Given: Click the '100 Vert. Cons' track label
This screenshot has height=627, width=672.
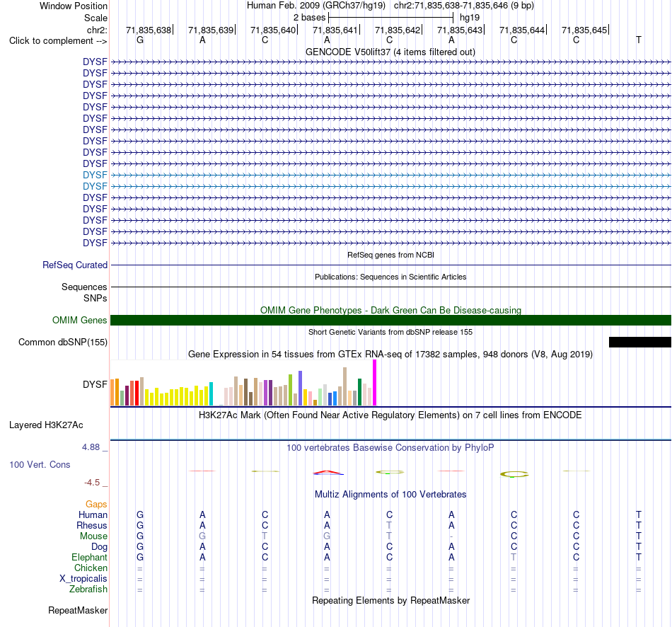Looking at the screenshot, I should click(x=40, y=464).
